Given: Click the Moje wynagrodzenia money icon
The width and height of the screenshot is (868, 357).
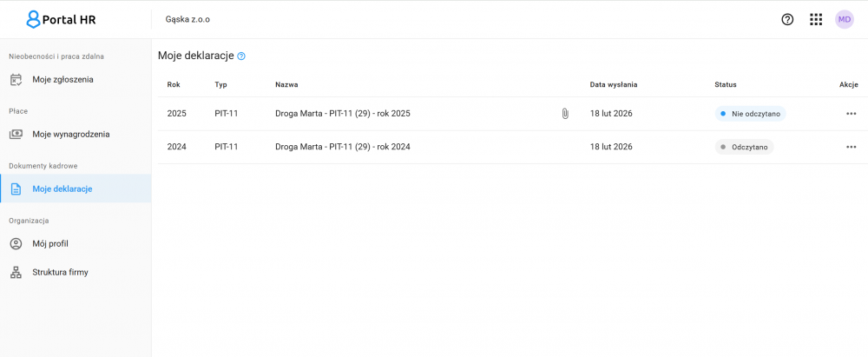Looking at the screenshot, I should pos(16,135).
